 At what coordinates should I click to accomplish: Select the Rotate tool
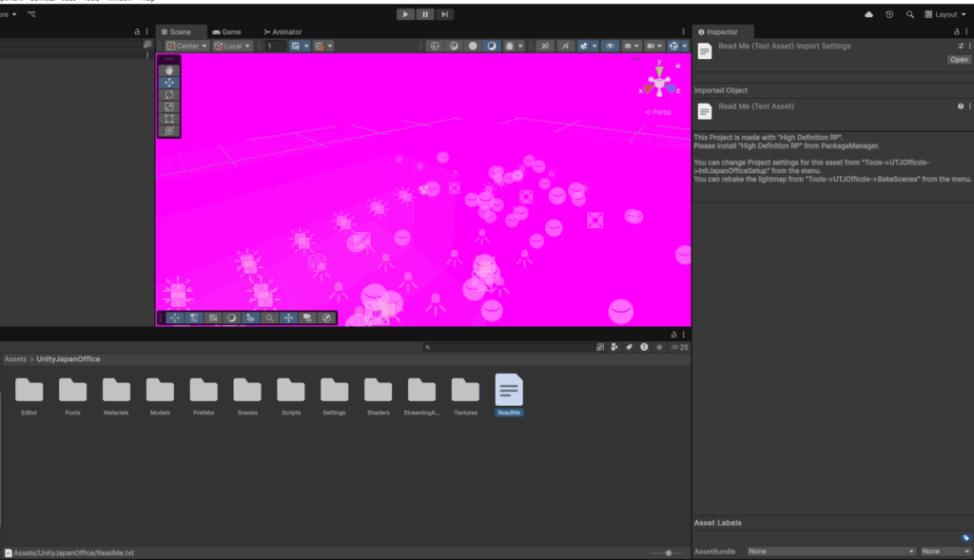pyautogui.click(x=169, y=95)
